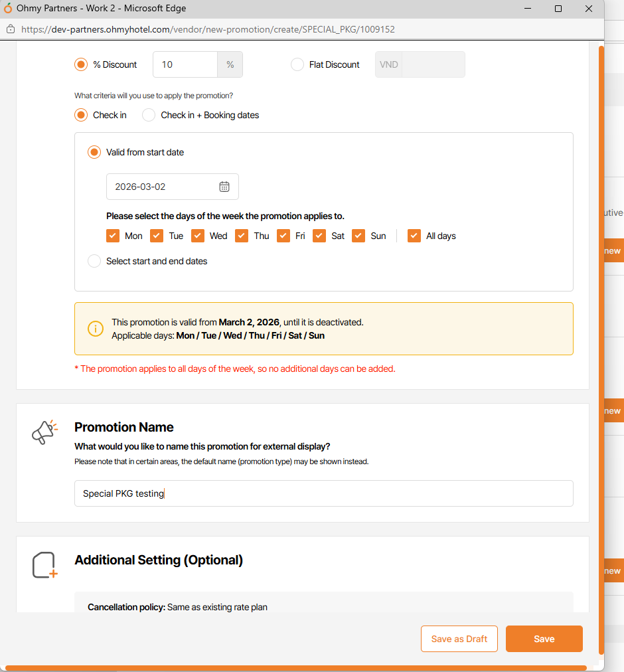The image size is (624, 672).
Task: Open the calendar date picker icon
Action: [x=224, y=187]
